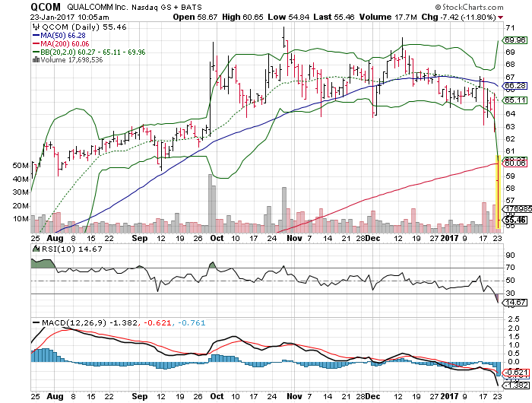Click the Chg -7.42 (-11.80%) value
Image resolution: width=532 pixels, height=403 pixels.
[459, 17]
